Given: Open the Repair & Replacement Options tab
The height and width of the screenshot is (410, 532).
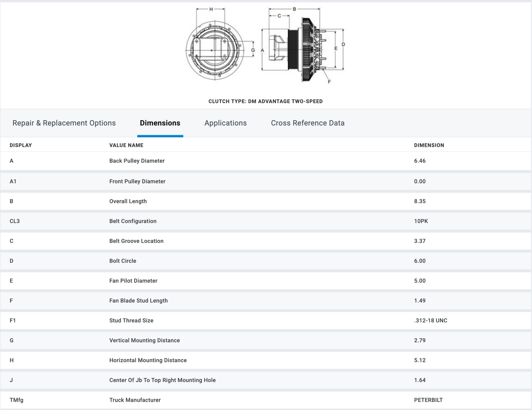Looking at the screenshot, I should [x=64, y=123].
